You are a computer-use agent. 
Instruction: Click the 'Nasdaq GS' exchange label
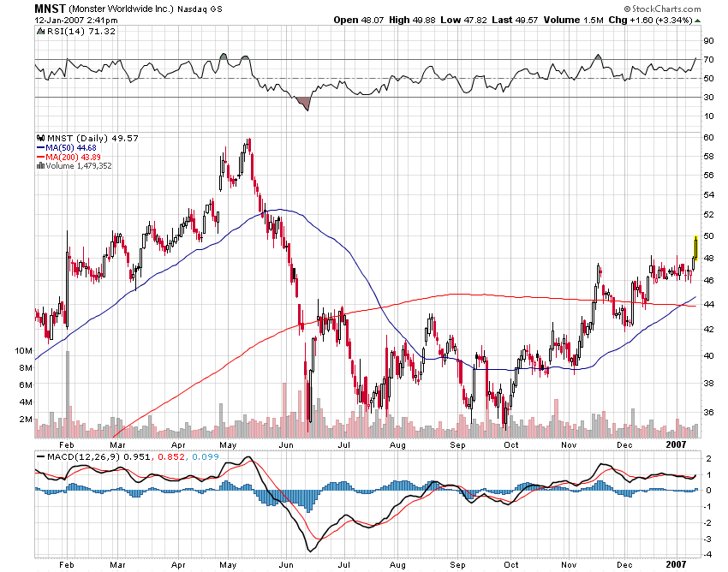tap(200, 9)
